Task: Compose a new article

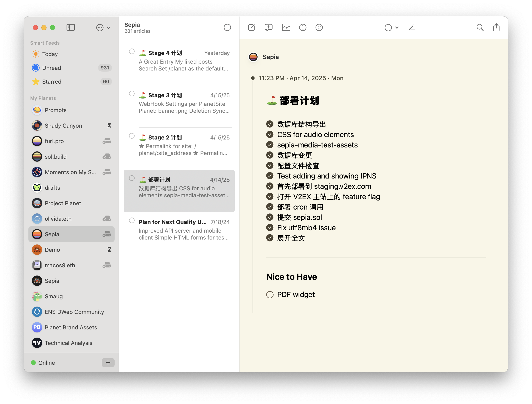Action: click(x=252, y=27)
